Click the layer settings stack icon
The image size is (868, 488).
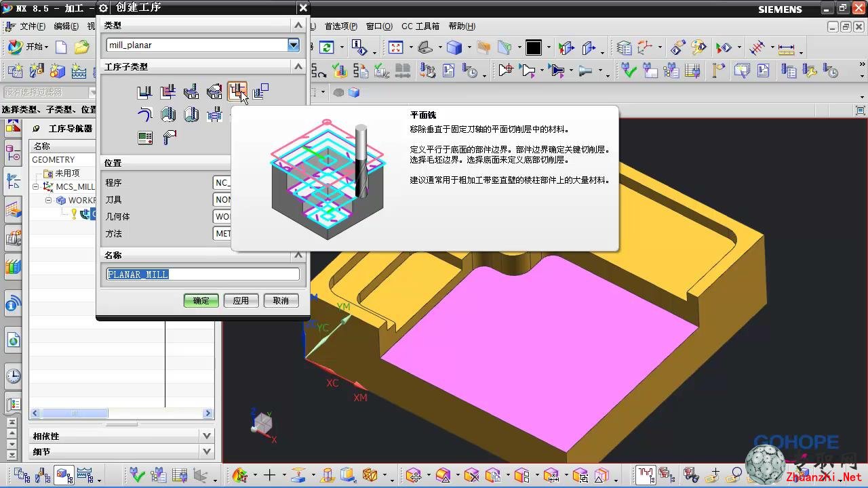pos(624,47)
